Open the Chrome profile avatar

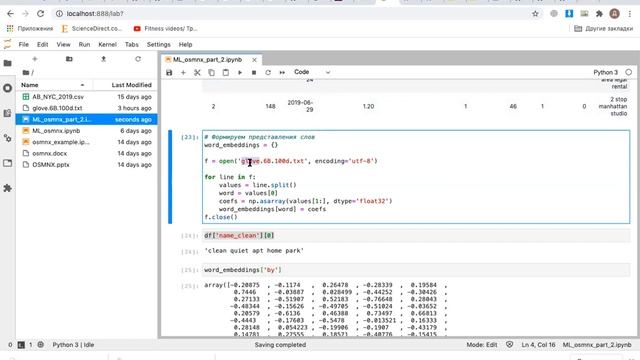(x=615, y=13)
